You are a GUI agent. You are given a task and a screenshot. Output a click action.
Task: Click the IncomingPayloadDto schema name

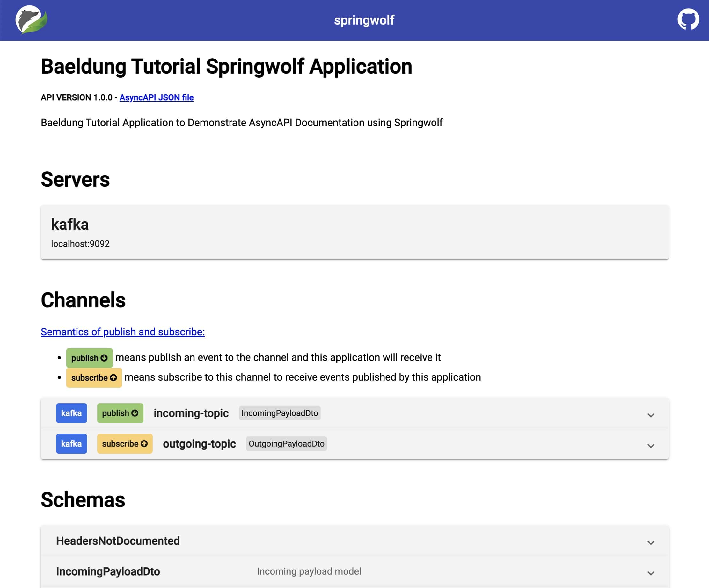tap(108, 571)
